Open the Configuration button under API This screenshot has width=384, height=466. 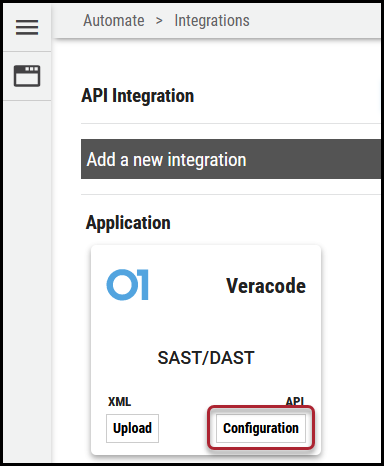(x=261, y=428)
